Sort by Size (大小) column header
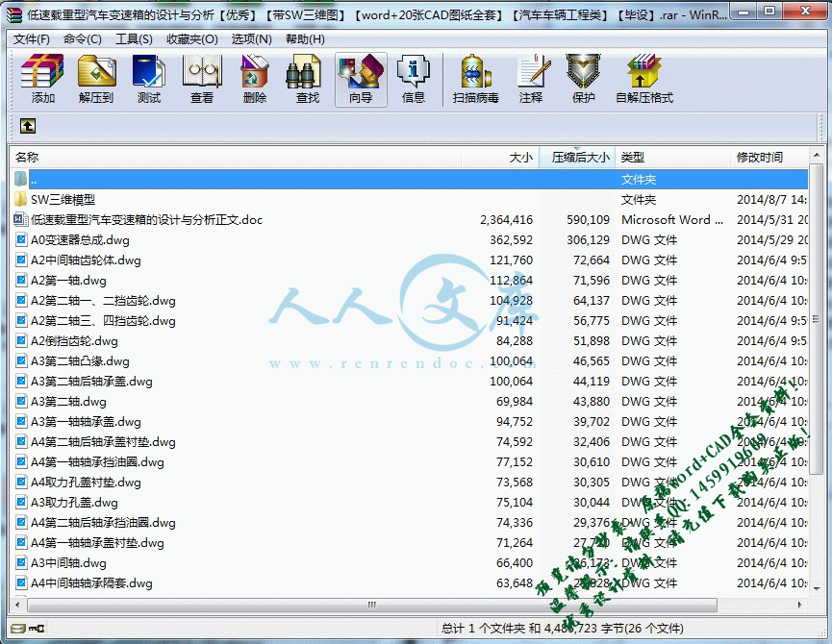Image resolution: width=832 pixels, height=644 pixels. point(500,157)
